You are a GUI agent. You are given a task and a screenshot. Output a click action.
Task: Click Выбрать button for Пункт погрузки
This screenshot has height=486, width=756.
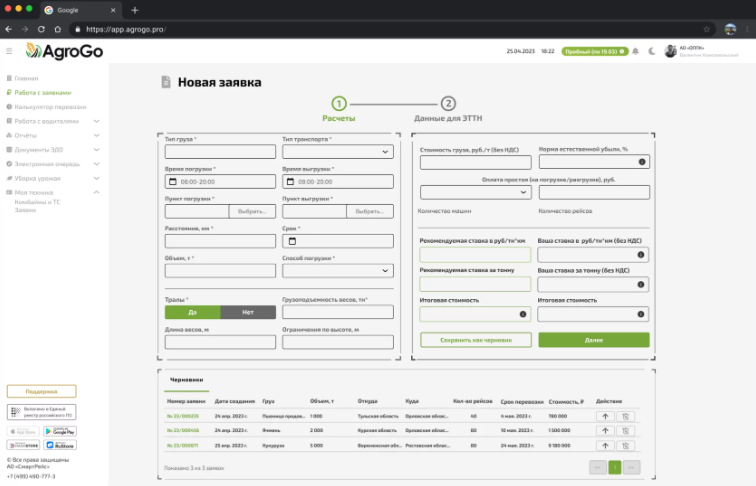[252, 211]
